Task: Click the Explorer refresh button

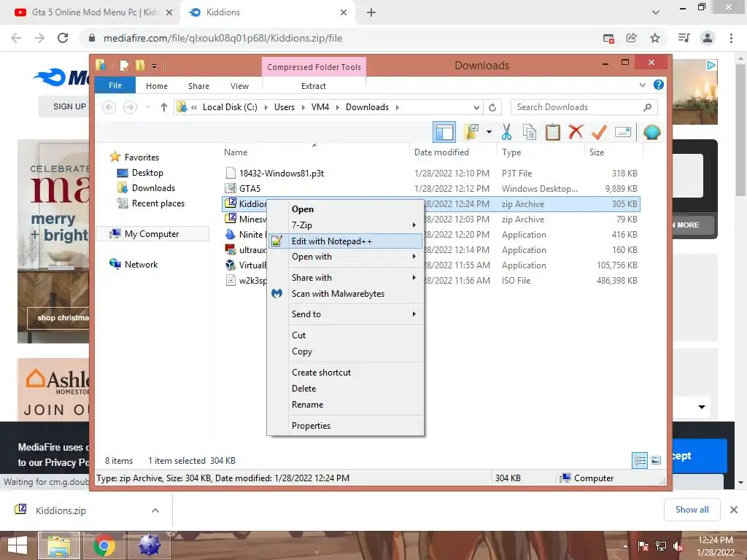Action: [x=492, y=107]
